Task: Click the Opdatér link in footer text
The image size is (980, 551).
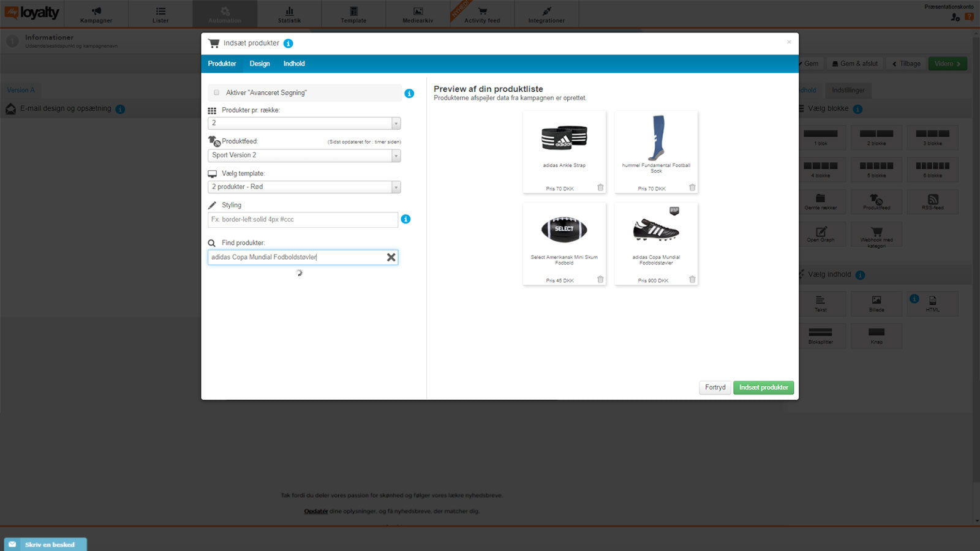Action: pyautogui.click(x=316, y=511)
